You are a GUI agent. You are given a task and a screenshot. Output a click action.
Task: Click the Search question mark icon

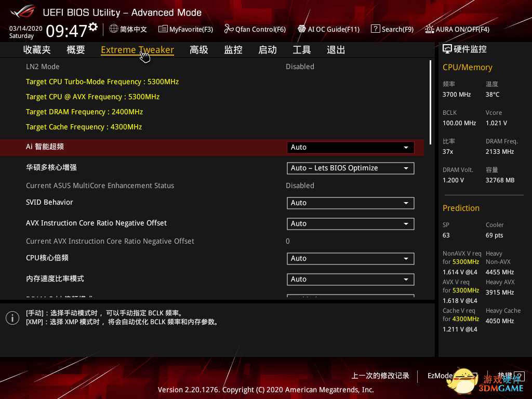click(375, 29)
